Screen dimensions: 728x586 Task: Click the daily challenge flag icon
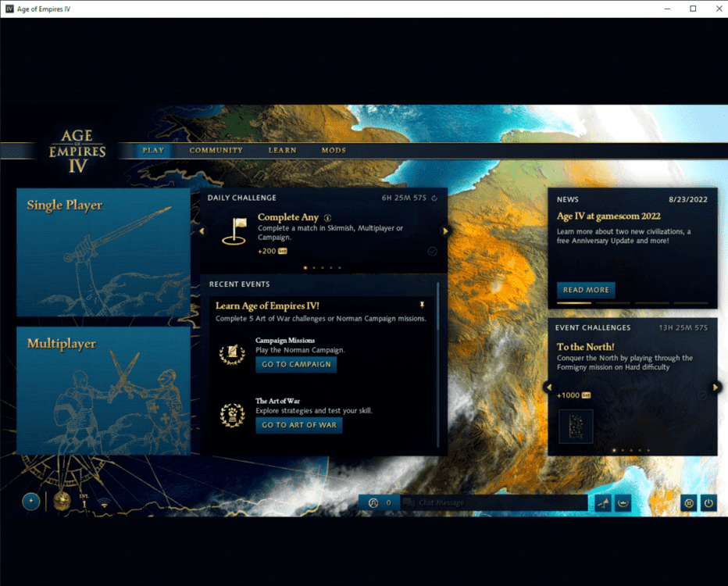click(x=234, y=231)
